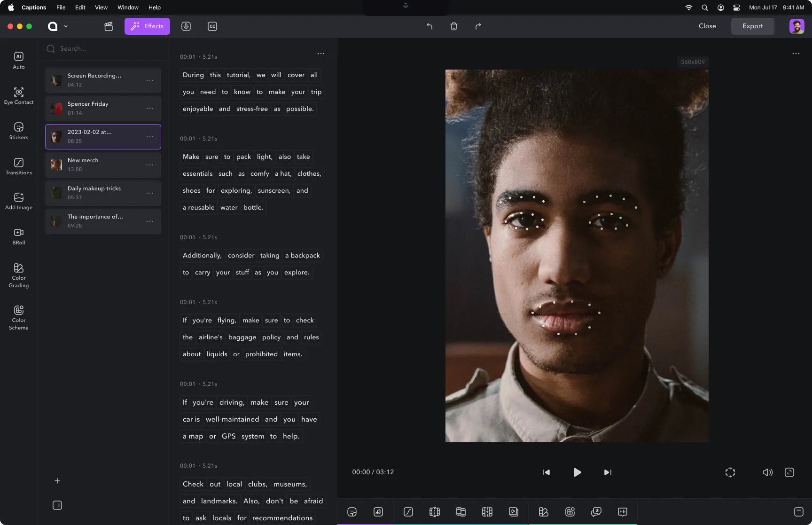Open the Help menu
The height and width of the screenshot is (525, 812).
click(x=154, y=8)
